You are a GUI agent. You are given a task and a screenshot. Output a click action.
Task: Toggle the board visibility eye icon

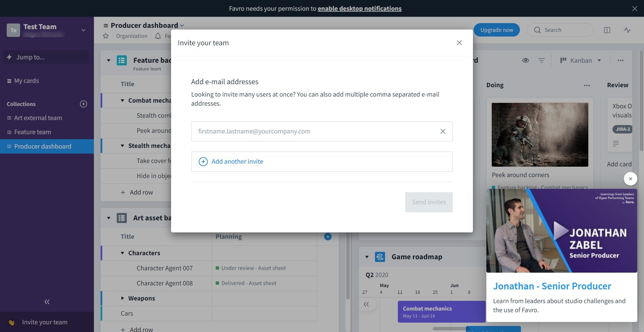(526, 60)
